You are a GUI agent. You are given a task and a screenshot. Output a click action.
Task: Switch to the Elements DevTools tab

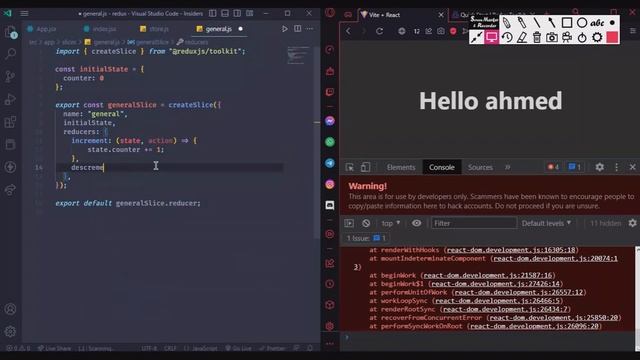[x=401, y=167]
